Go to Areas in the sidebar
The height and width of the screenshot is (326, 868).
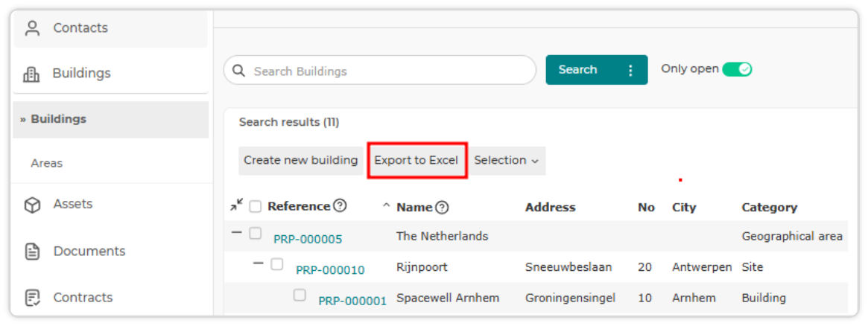coord(46,164)
